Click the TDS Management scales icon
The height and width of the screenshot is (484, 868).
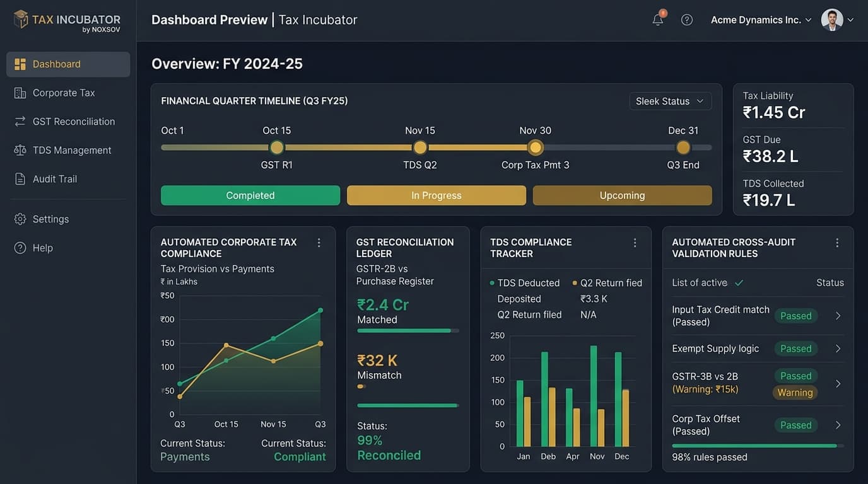(x=20, y=150)
